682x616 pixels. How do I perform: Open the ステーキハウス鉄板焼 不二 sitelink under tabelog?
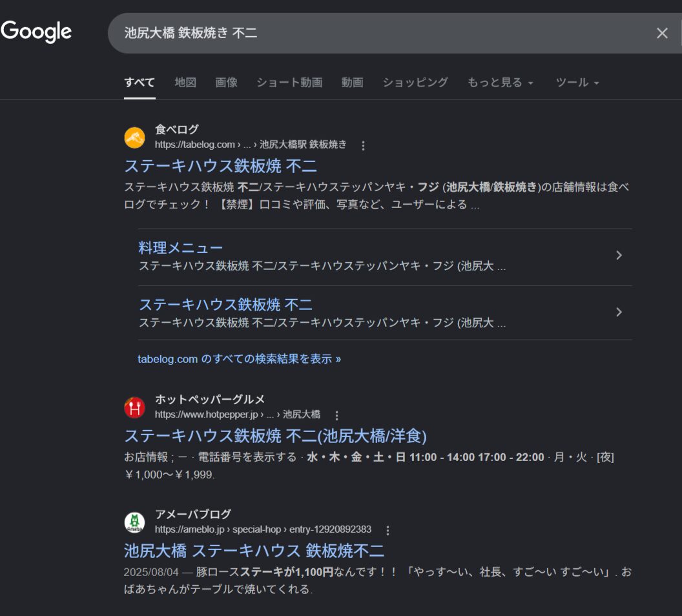click(x=225, y=305)
